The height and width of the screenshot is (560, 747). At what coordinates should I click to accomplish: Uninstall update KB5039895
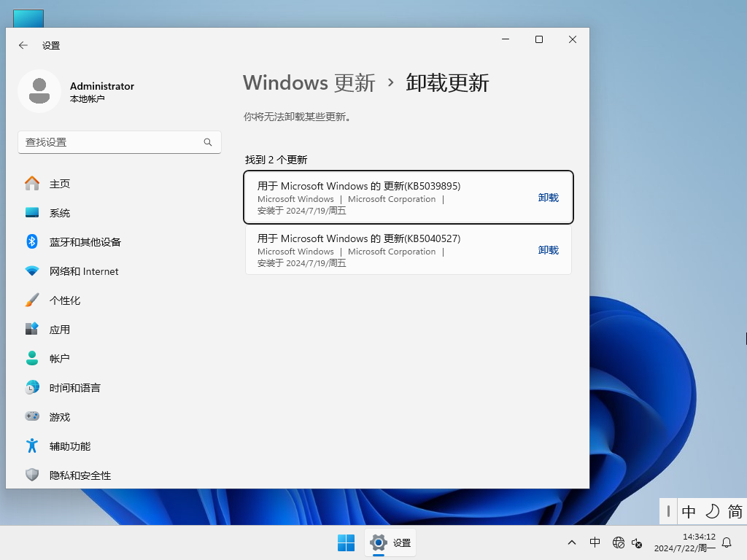pyautogui.click(x=548, y=197)
